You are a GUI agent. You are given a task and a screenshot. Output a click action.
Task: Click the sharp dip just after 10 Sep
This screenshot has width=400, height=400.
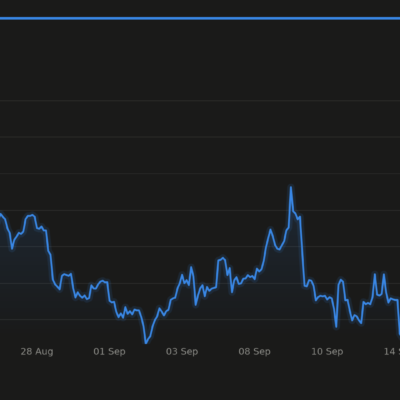[336, 327]
